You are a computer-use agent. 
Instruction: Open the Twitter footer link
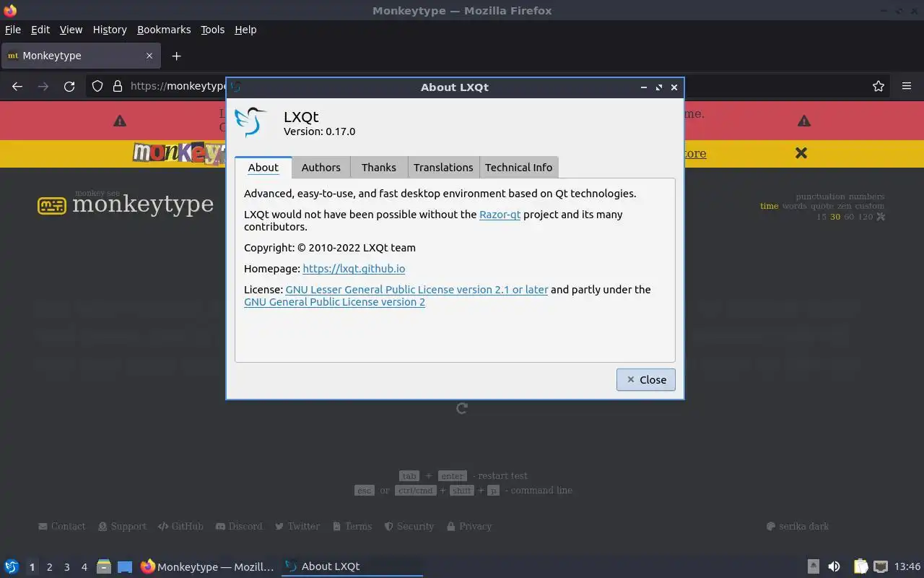297,527
